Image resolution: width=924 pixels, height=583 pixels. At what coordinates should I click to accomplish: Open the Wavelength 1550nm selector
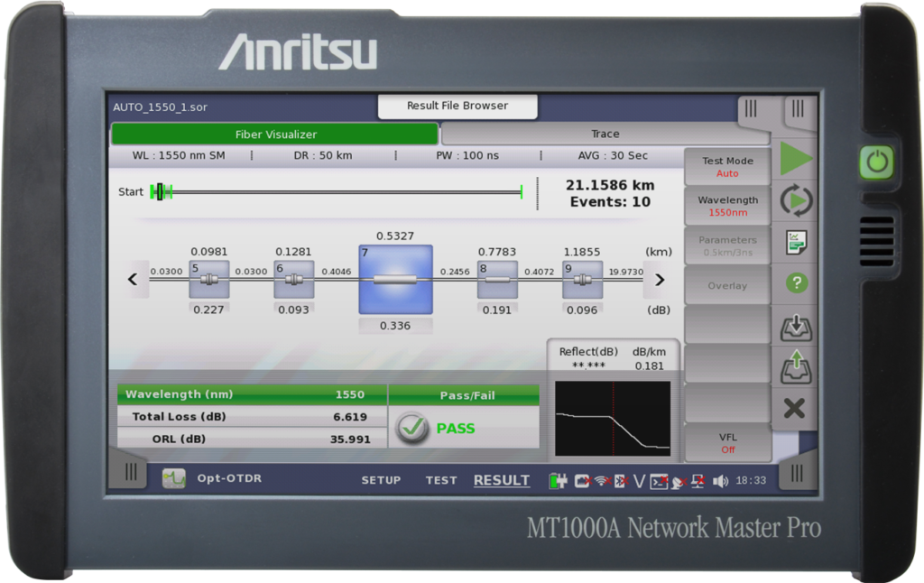pos(727,205)
